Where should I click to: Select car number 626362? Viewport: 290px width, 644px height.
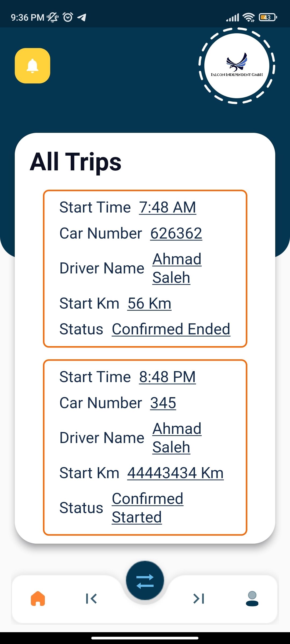pyautogui.click(x=176, y=233)
